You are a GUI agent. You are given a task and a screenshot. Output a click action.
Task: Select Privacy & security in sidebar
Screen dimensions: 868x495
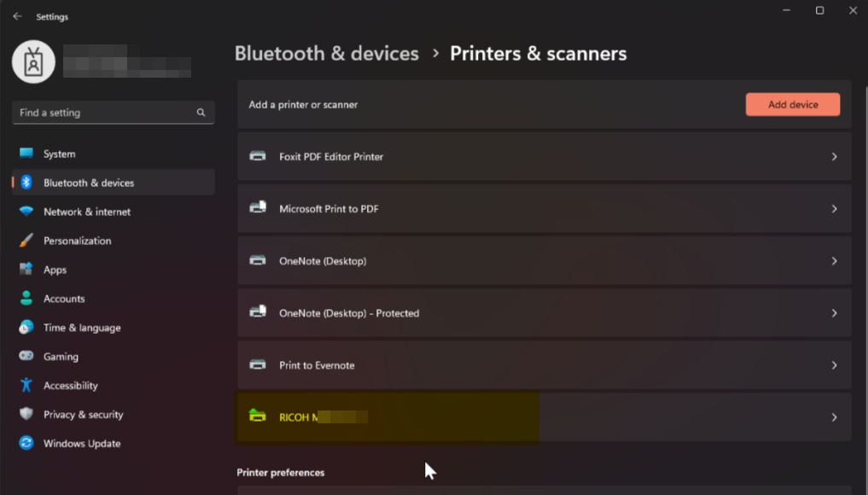[x=83, y=415]
